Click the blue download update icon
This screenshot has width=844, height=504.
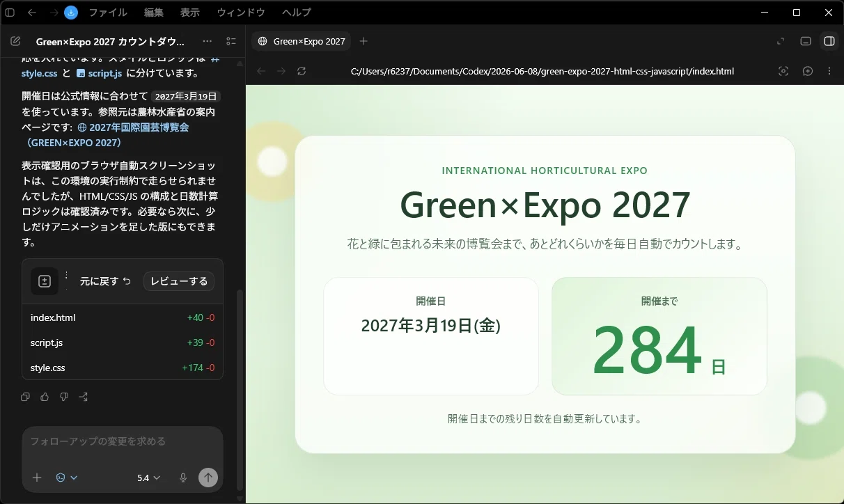[71, 13]
